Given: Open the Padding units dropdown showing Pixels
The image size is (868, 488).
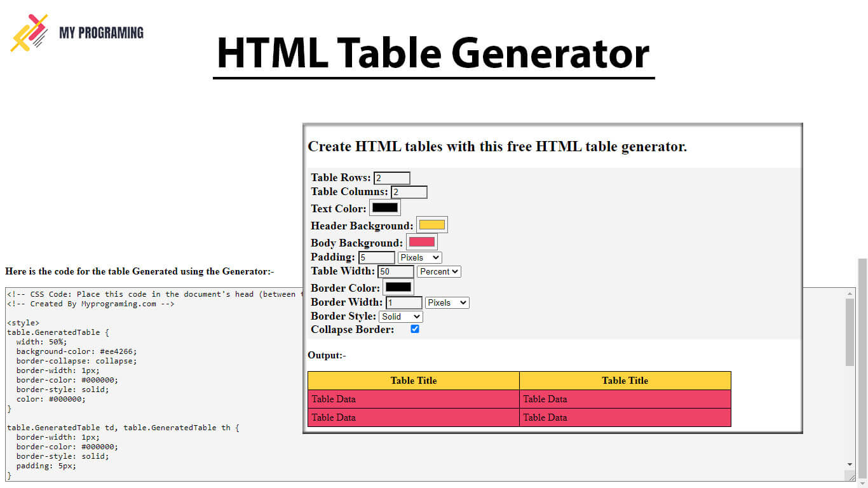Looking at the screenshot, I should (419, 257).
